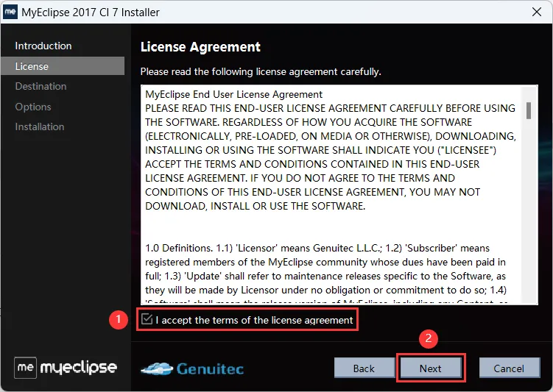Go to the Introduction step
553x392 pixels.
pyautogui.click(x=43, y=46)
